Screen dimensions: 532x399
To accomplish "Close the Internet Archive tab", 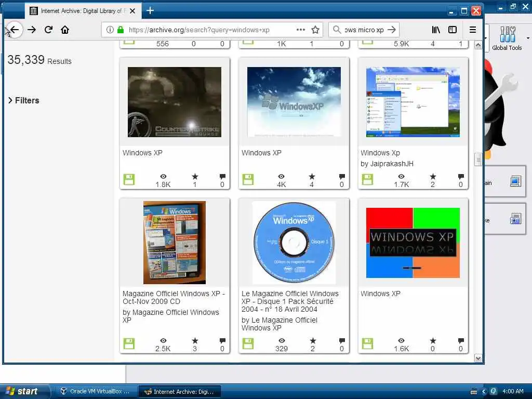I will pyautogui.click(x=132, y=11).
